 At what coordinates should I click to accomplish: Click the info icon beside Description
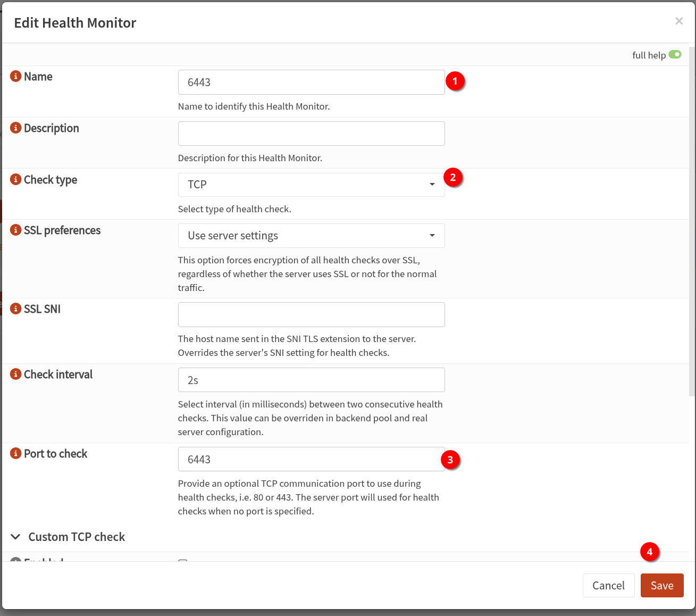(16, 128)
